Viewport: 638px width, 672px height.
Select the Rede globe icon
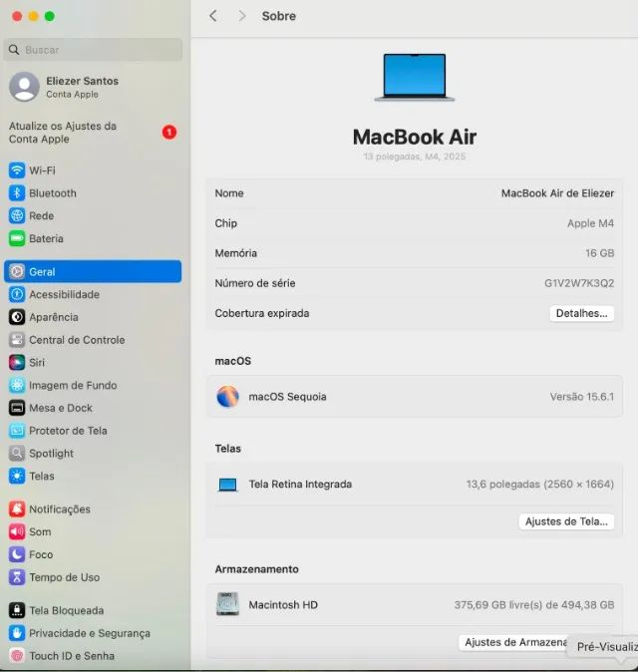click(x=17, y=215)
